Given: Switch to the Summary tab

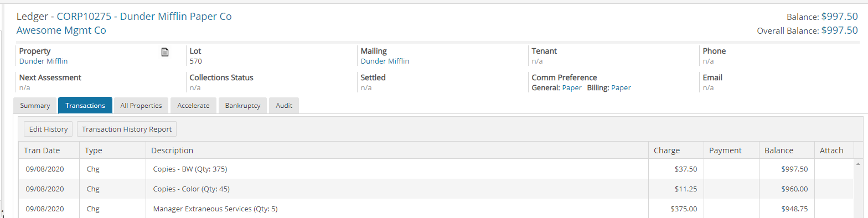Looking at the screenshot, I should point(35,105).
